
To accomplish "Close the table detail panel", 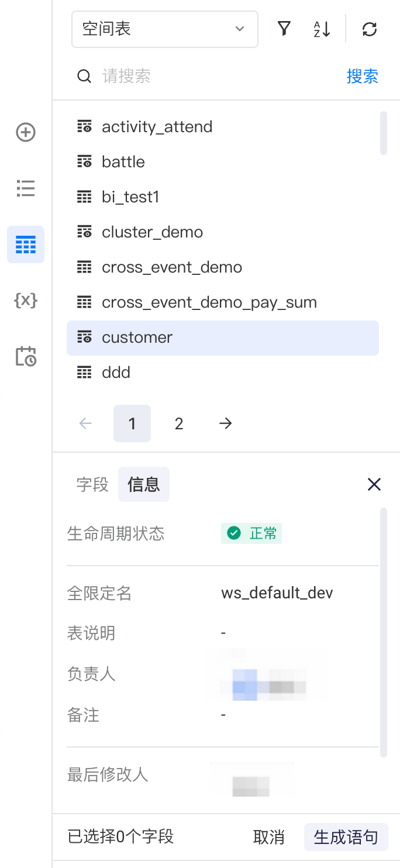I will (x=374, y=484).
